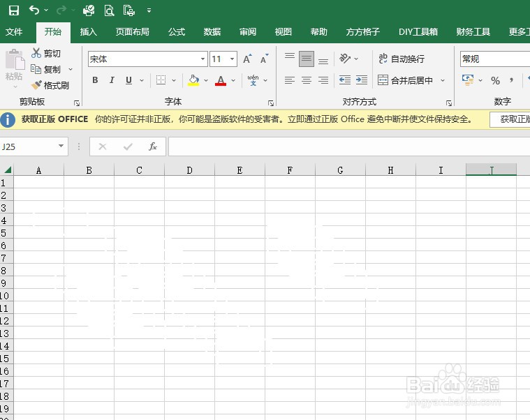The width and height of the screenshot is (530, 420).
Task: Click the percent style icon
Action: [495, 80]
